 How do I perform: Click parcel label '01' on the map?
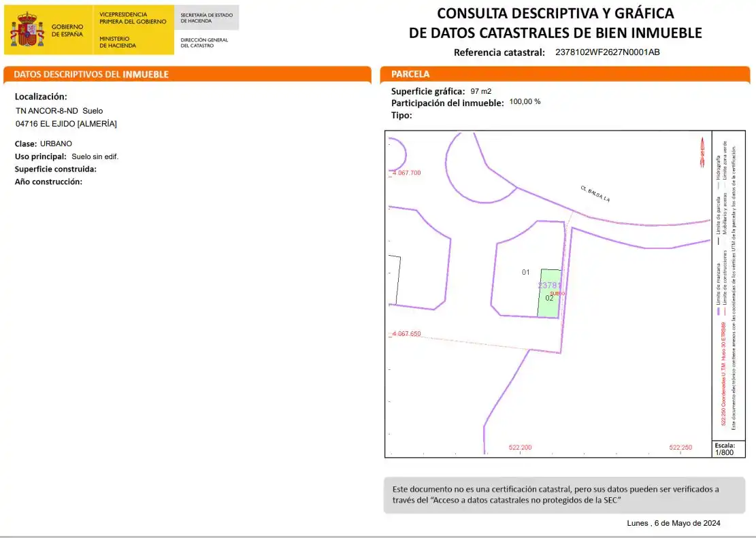point(525,272)
